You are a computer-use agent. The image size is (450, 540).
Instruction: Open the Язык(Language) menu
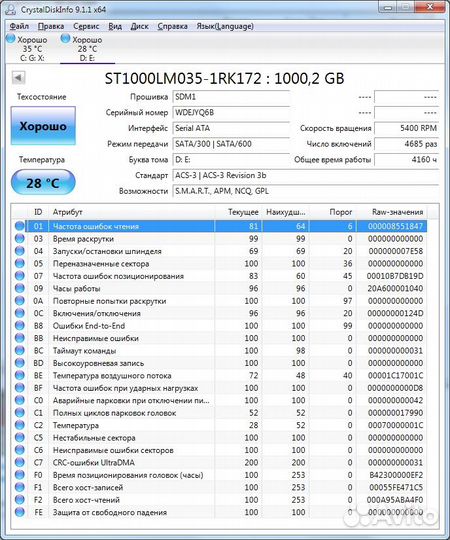(225, 26)
